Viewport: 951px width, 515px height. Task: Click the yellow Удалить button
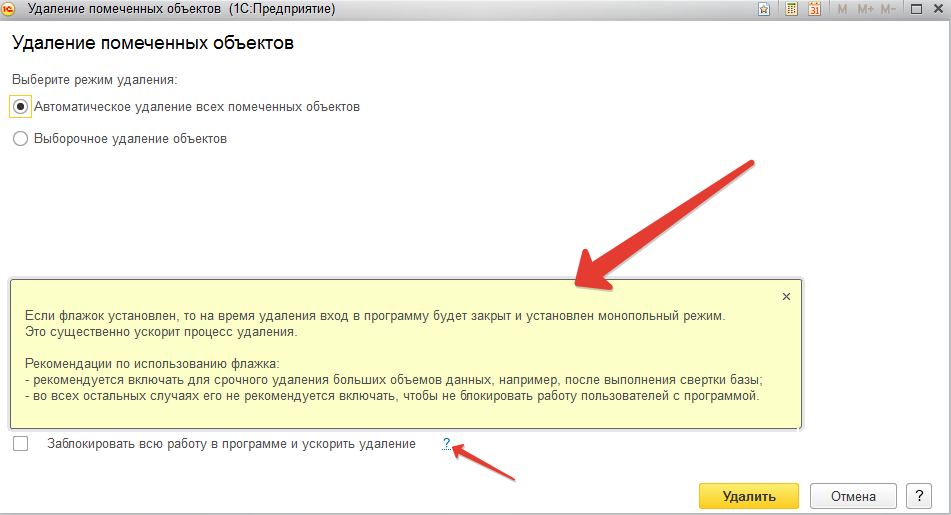click(748, 496)
